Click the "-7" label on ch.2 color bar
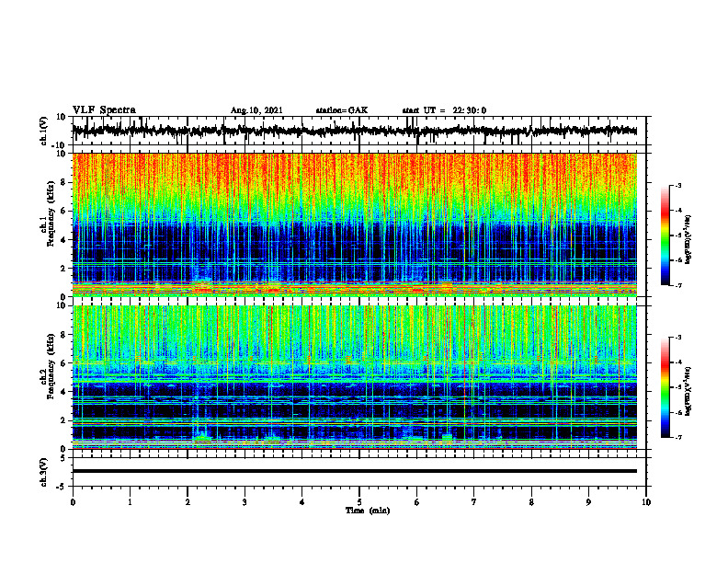 point(677,437)
